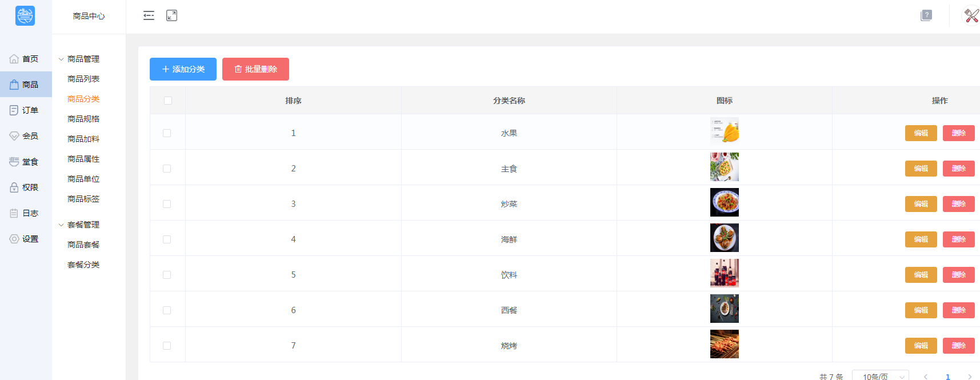Collapse the 套餐管理 menu group
The image size is (980, 380).
pyautogui.click(x=61, y=225)
